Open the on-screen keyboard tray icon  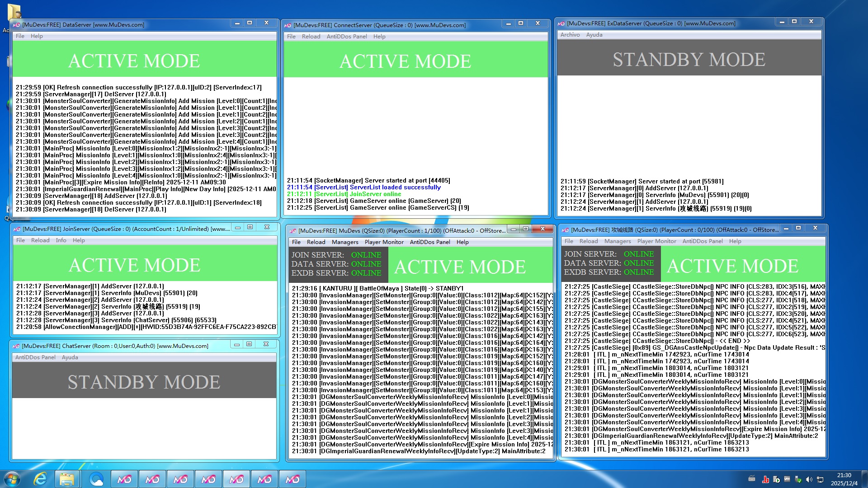click(752, 479)
